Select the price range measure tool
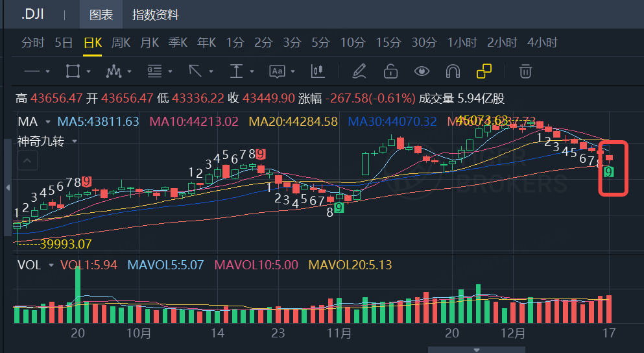Viewport: 644px width, 353px height. 236,71
